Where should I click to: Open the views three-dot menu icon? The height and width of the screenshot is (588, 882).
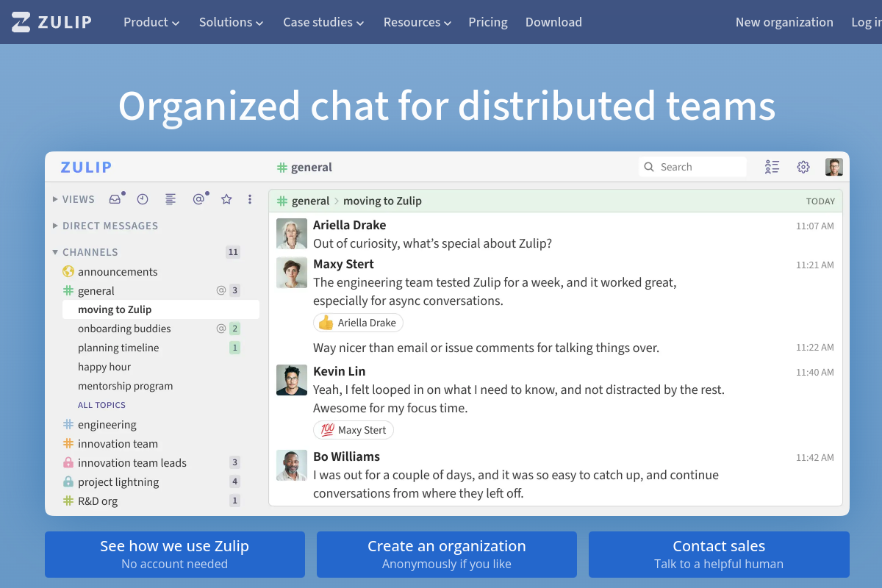coord(250,199)
